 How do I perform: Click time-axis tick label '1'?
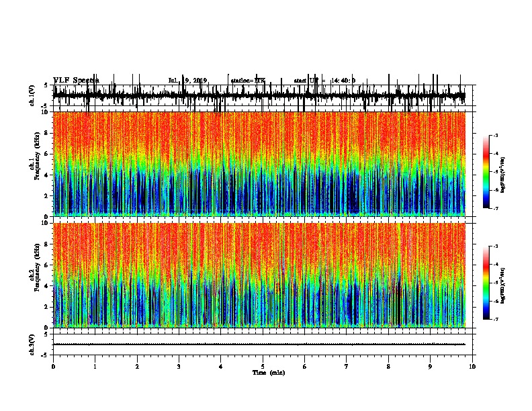95,367
